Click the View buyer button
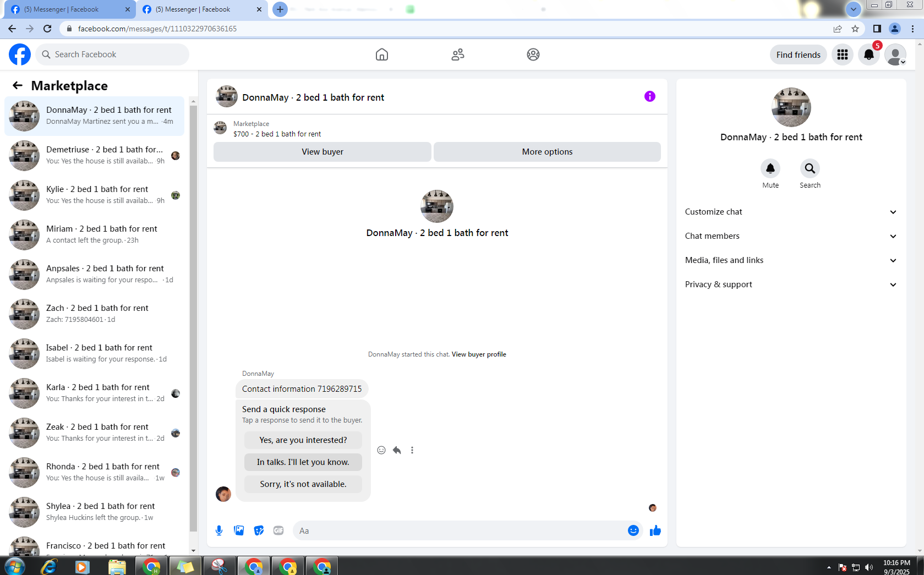The width and height of the screenshot is (924, 575). coord(322,152)
